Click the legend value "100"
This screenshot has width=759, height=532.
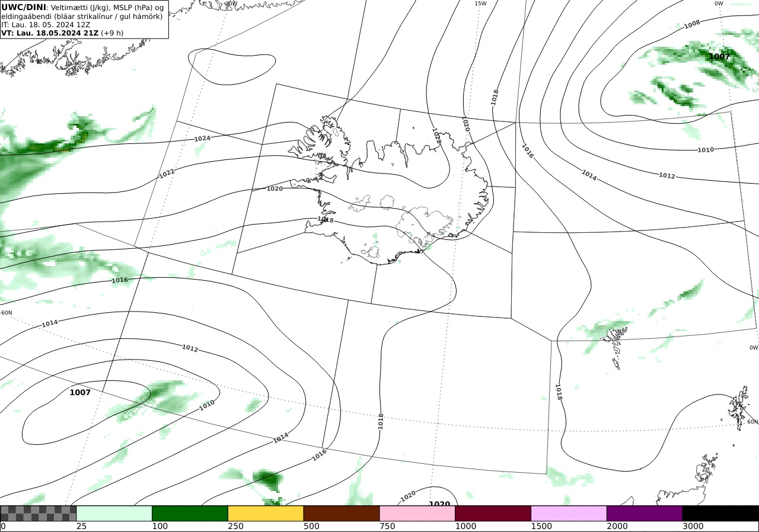160,526
